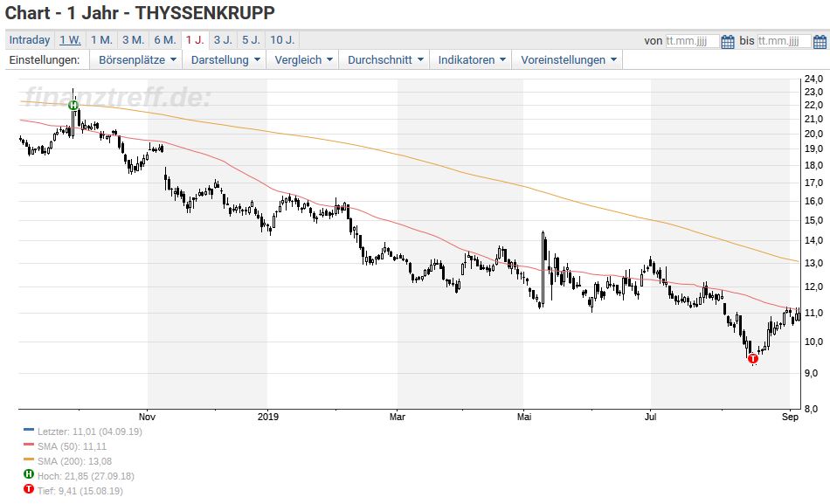Click the red T low marker on chart
This screenshot has height=504, width=830.
click(753, 358)
